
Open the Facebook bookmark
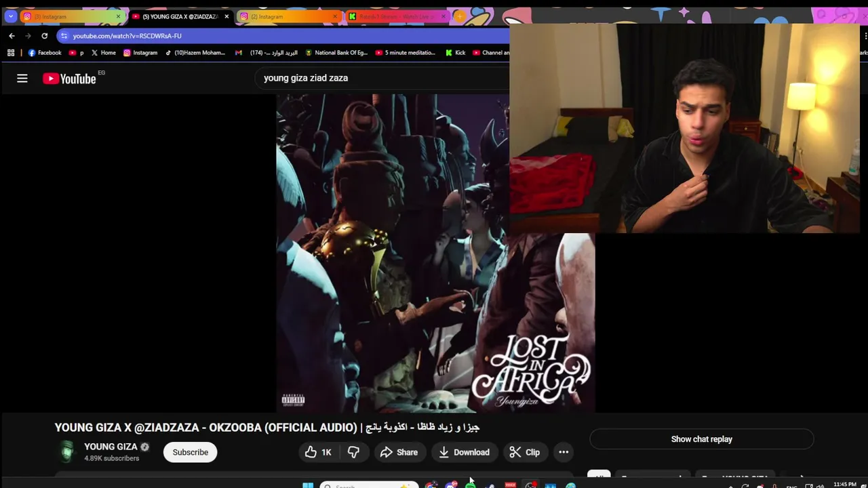click(x=45, y=53)
